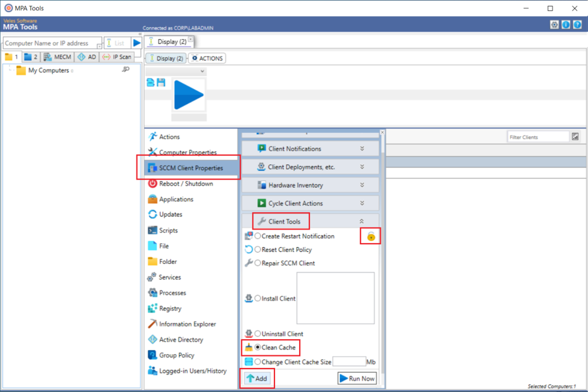Open the MECM tab
Image resolution: width=588 pixels, height=392 pixels.
pyautogui.click(x=57, y=57)
